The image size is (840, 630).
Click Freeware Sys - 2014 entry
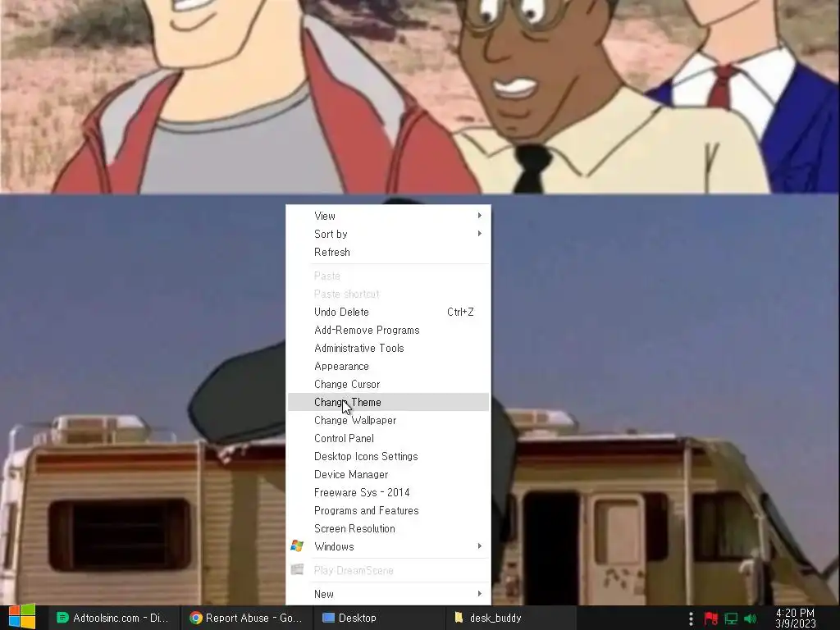388,492
